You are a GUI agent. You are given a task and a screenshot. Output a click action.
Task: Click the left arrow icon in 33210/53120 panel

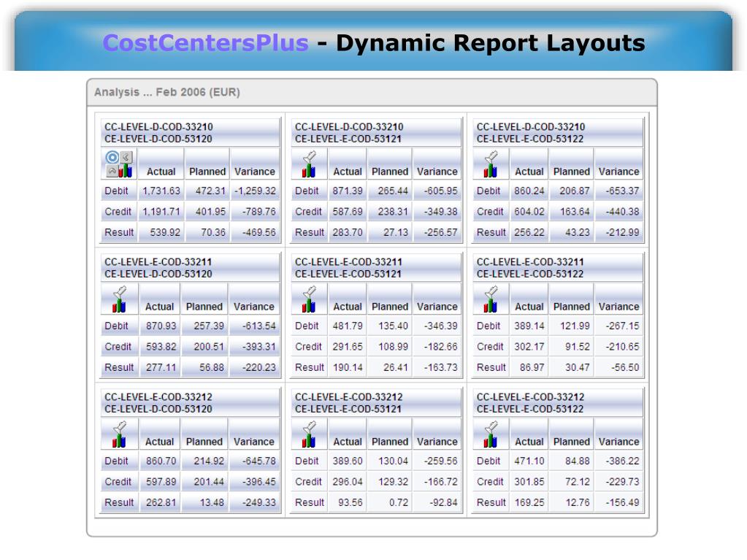(x=126, y=157)
